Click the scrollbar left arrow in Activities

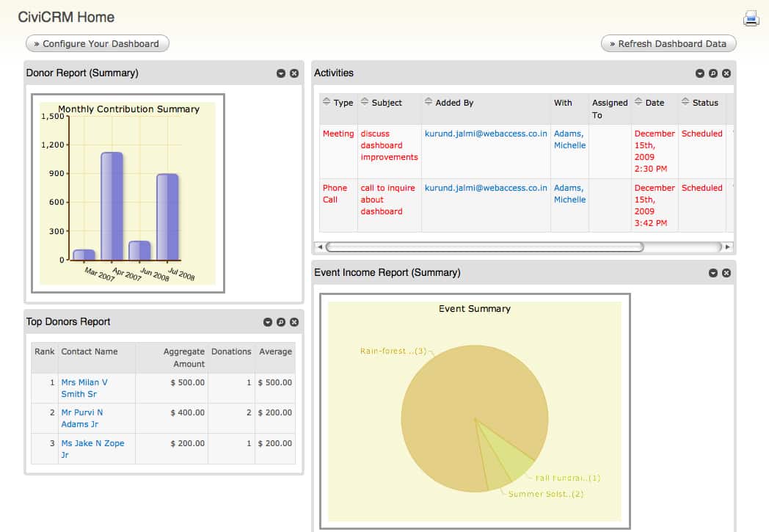pos(320,247)
